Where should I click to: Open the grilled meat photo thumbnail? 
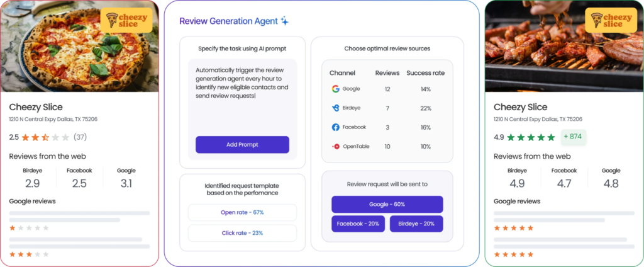(x=564, y=46)
